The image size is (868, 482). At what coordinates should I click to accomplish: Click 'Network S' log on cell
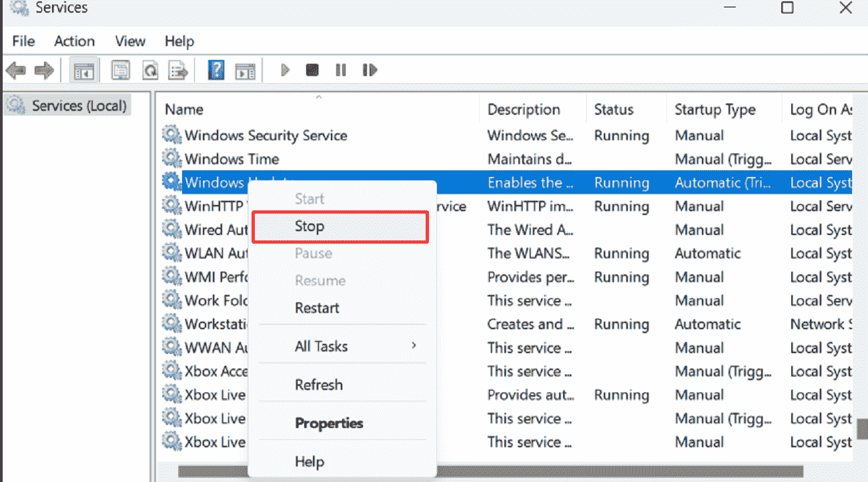(821, 324)
